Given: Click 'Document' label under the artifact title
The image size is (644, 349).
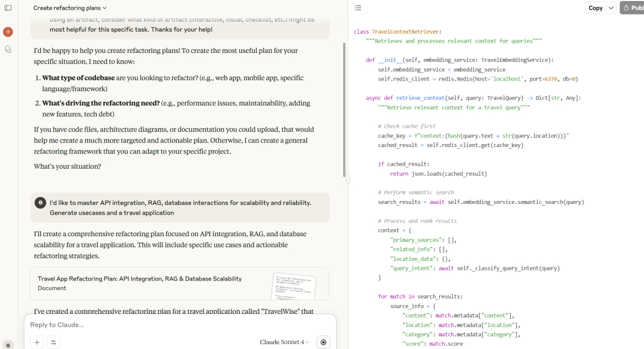Looking at the screenshot, I should [x=52, y=288].
